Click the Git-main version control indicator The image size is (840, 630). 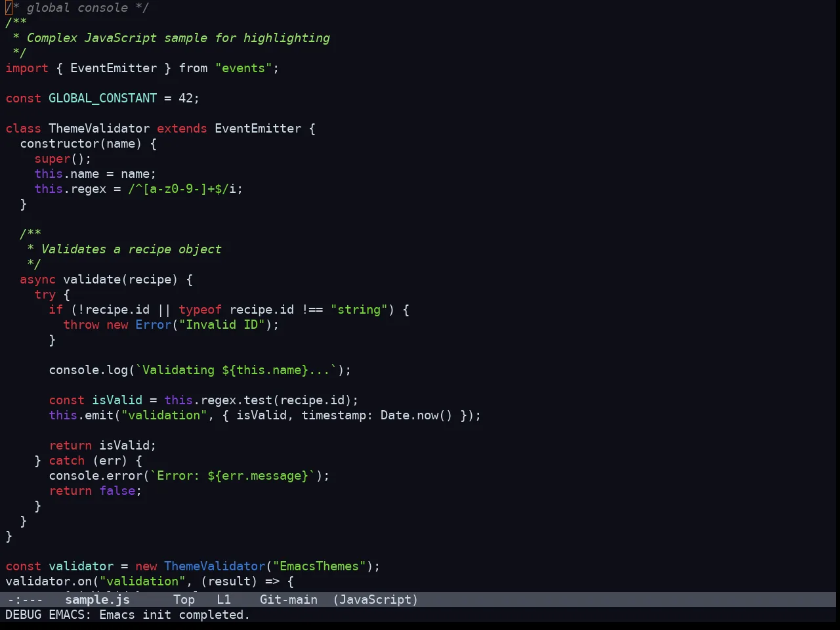(x=289, y=600)
